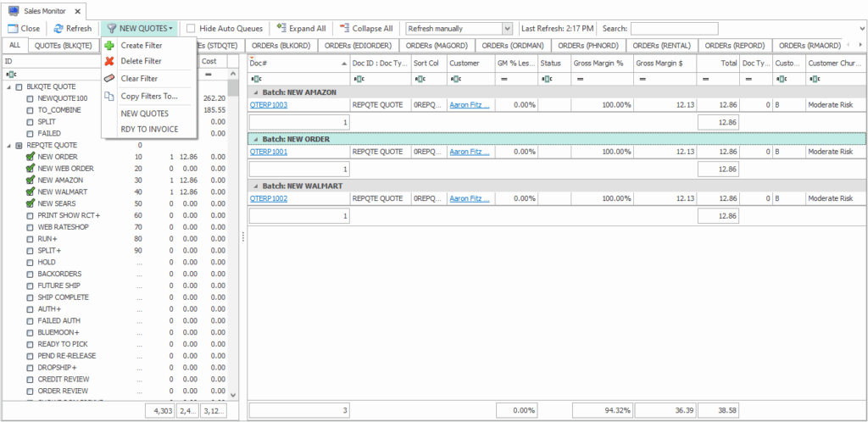The image size is (868, 422).
Task: Click the green plus Create Filter icon
Action: point(109,45)
